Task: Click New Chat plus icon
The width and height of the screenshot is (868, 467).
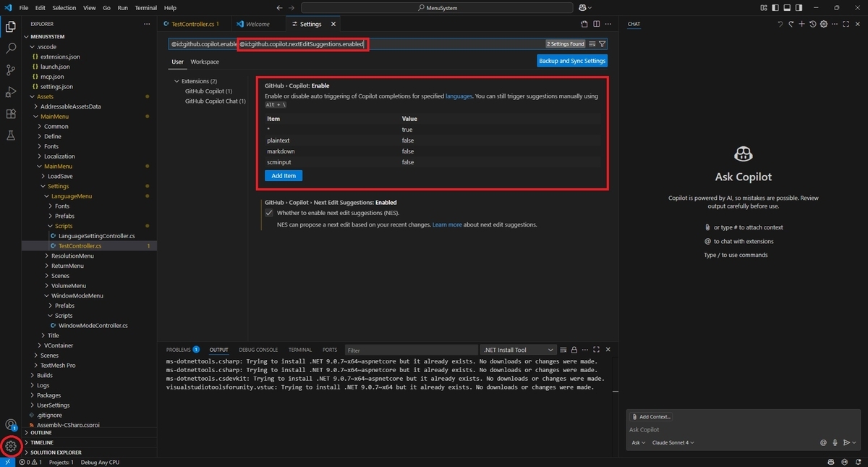Action: (x=801, y=24)
